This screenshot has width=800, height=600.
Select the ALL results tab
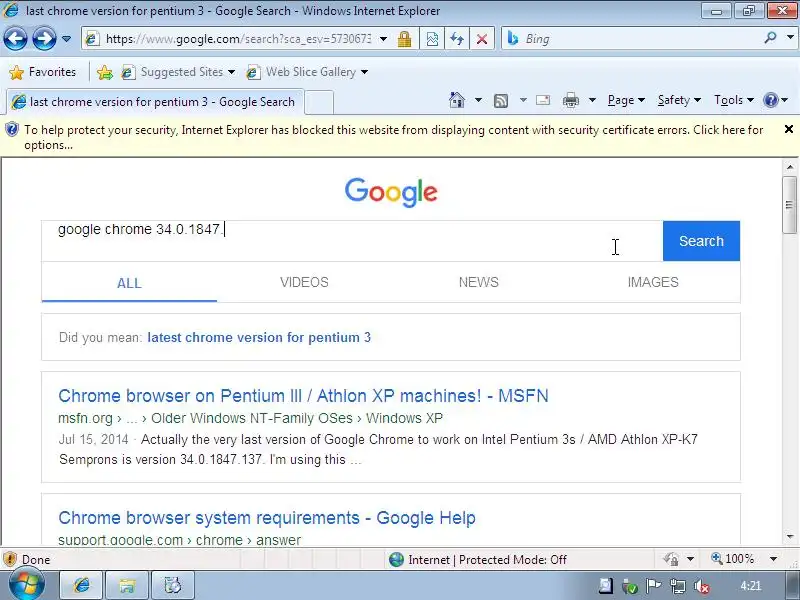pos(129,283)
